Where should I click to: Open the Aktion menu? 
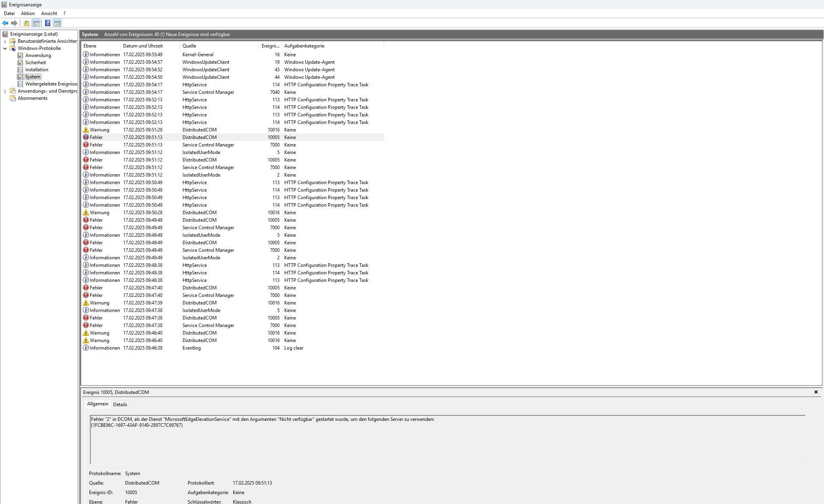pyautogui.click(x=28, y=13)
